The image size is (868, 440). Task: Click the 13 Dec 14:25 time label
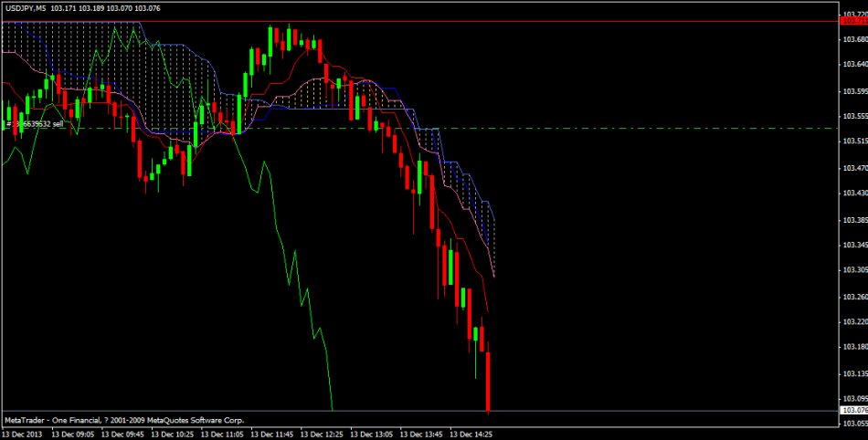(x=471, y=434)
